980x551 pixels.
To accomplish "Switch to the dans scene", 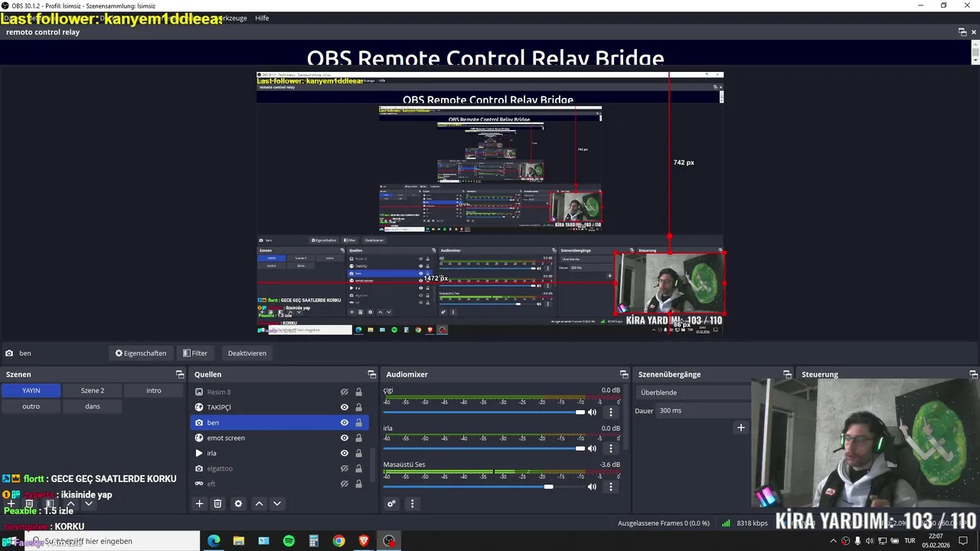I will click(x=93, y=406).
